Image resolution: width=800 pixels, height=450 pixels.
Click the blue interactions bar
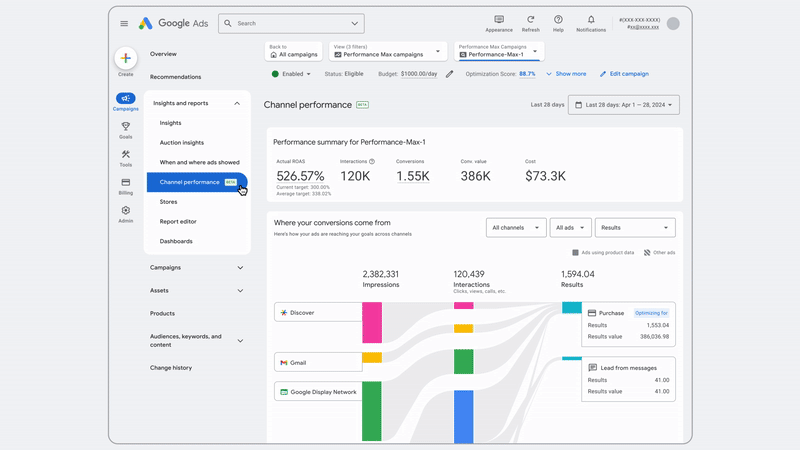(463, 416)
